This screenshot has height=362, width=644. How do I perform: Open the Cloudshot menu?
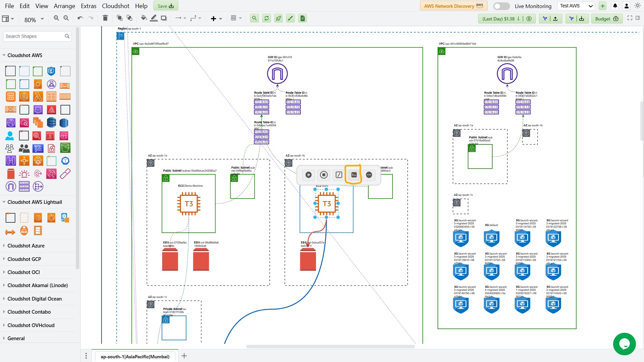116,6
